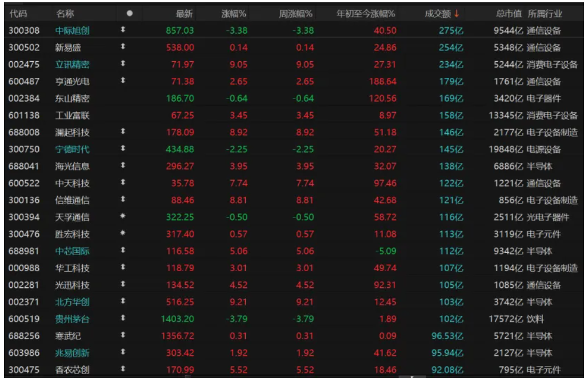Screen dimensions: 588x381
Task: Open the 新易盛 stock name
Action: tap(68, 47)
